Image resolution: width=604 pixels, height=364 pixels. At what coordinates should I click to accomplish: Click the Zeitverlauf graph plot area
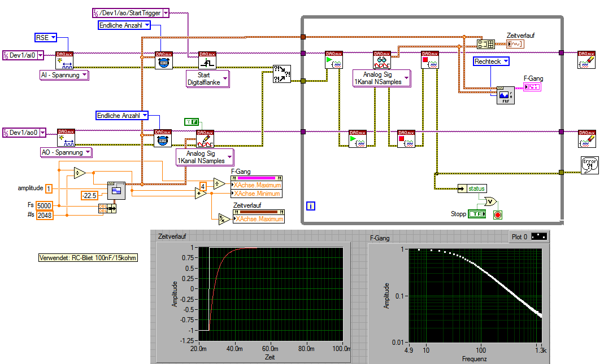coord(271,294)
